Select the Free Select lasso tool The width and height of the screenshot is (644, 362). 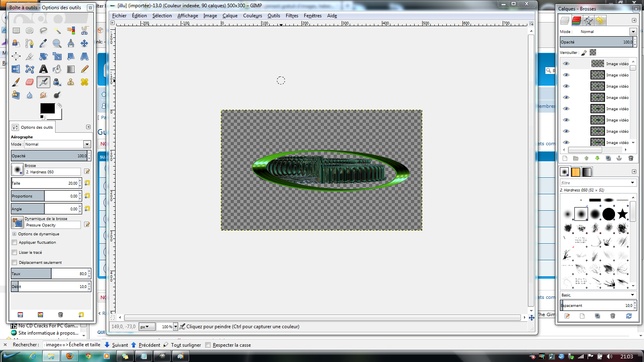pos(43,31)
